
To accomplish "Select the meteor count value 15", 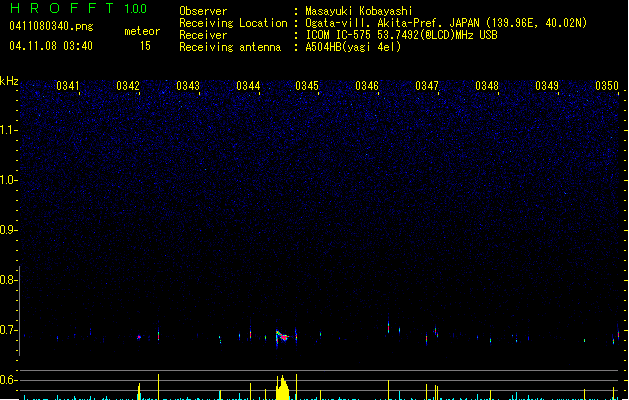I will click(x=145, y=46).
